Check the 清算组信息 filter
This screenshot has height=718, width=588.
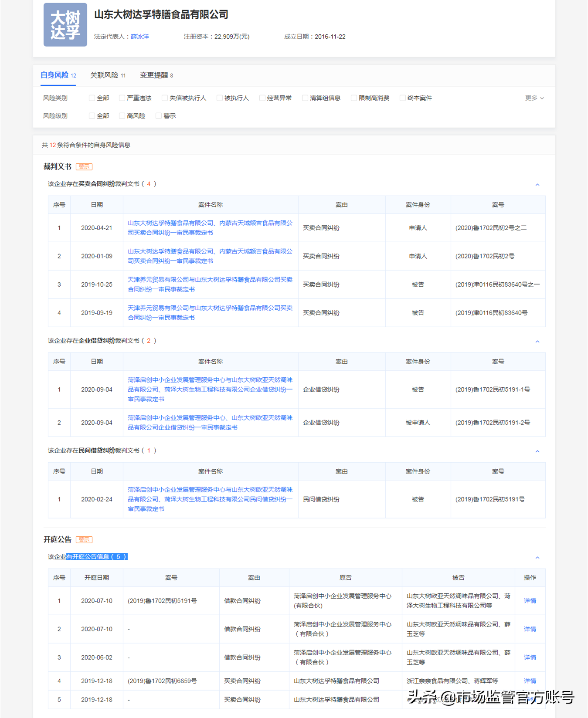pyautogui.click(x=305, y=98)
